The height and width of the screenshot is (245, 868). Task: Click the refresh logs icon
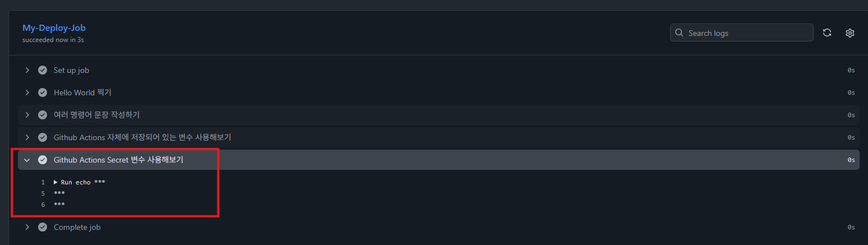point(827,33)
